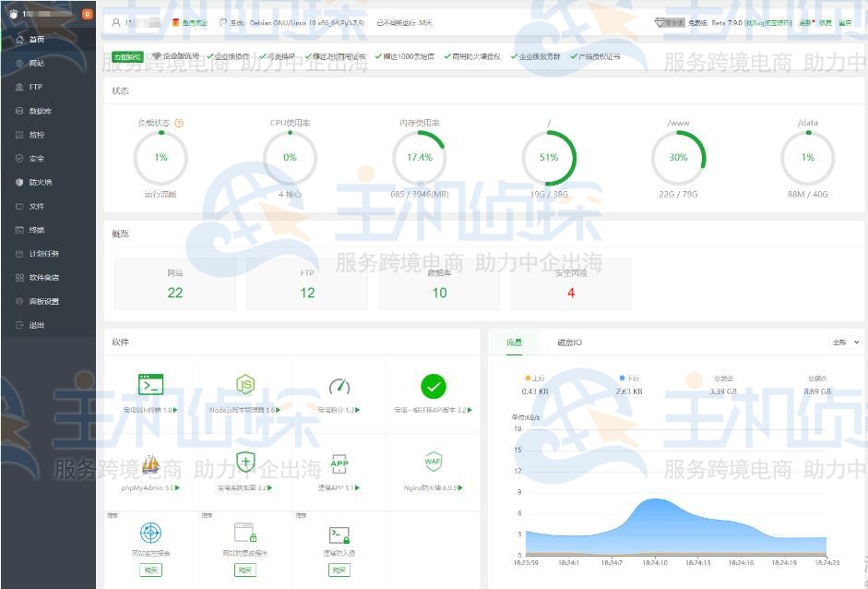
Task: Click the 网站 count card showing 22
Action: tap(174, 283)
